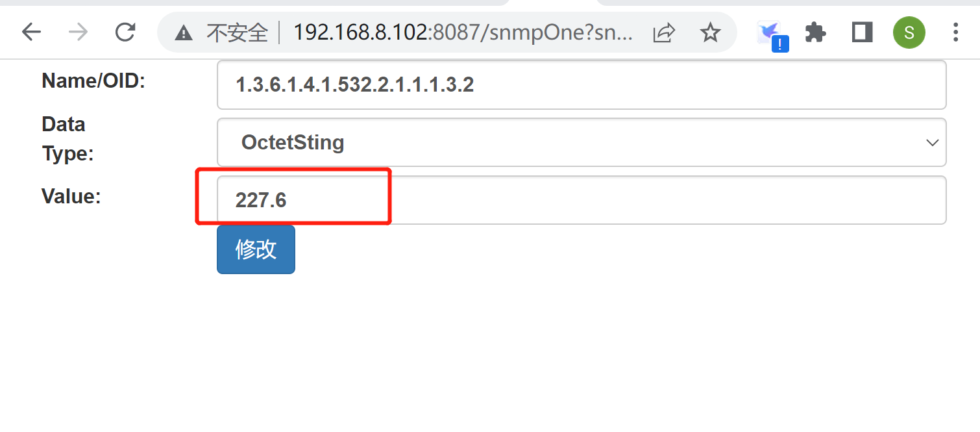Focus the Name/OID input field
Image resolution: width=980 pixels, height=432 pixels.
pos(582,85)
